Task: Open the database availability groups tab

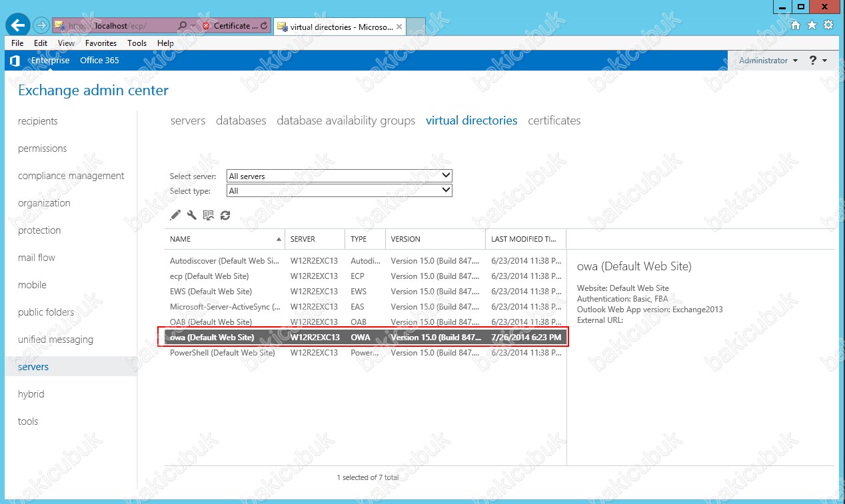Action: pyautogui.click(x=346, y=121)
